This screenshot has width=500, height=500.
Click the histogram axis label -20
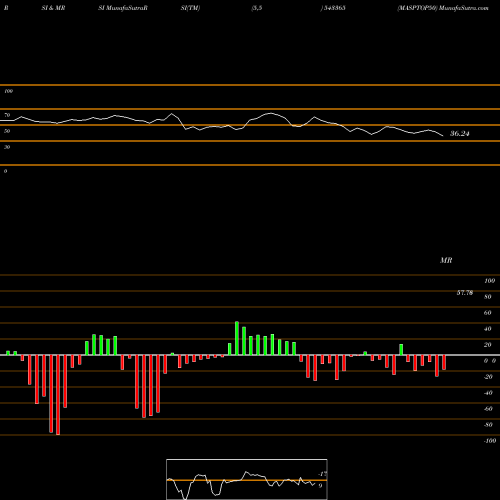(488, 377)
